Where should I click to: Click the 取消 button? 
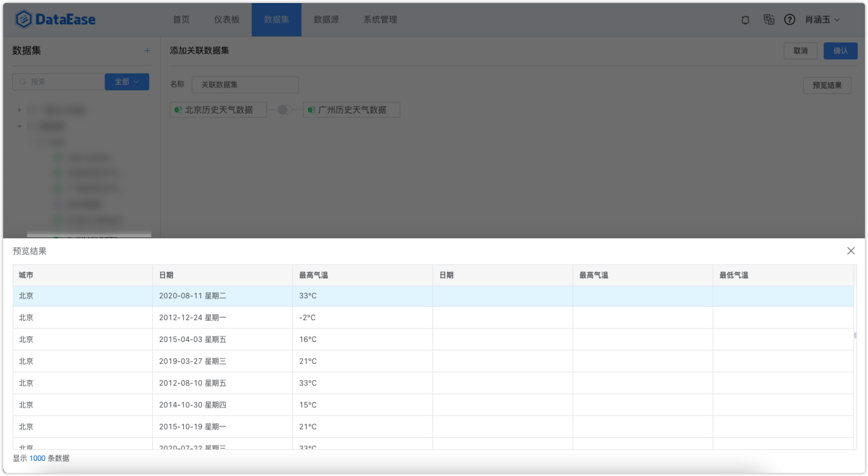click(800, 51)
